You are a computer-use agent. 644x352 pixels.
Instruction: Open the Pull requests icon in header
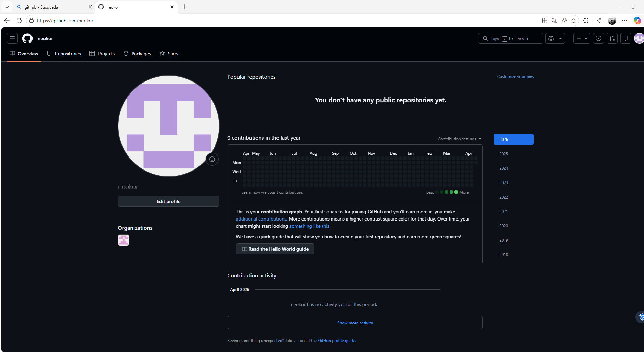coord(612,38)
